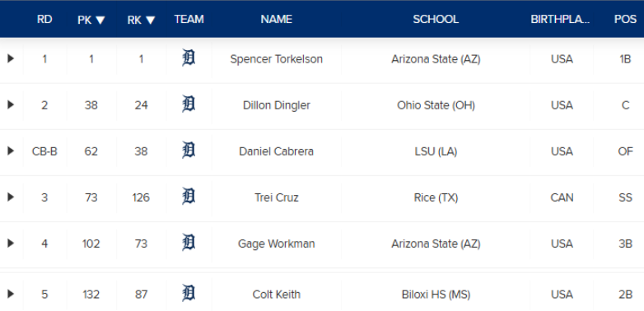Click Tigers logo in Spencer Torkelson row
The width and height of the screenshot is (644, 311).
tap(189, 58)
